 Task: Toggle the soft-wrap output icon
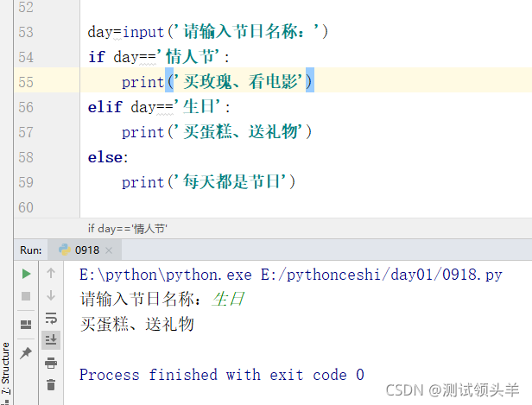(x=51, y=318)
